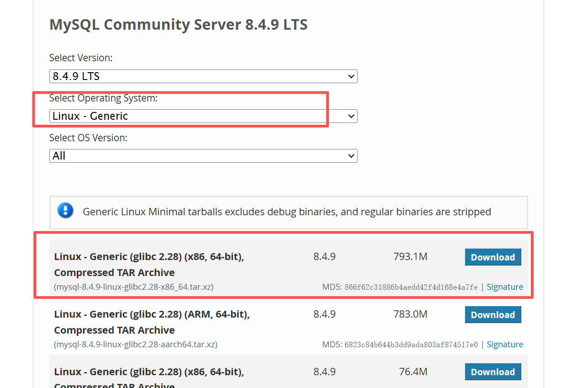The width and height of the screenshot is (588, 388).
Task: Expand the Select OS Version dropdown set to All
Action: pyautogui.click(x=203, y=156)
